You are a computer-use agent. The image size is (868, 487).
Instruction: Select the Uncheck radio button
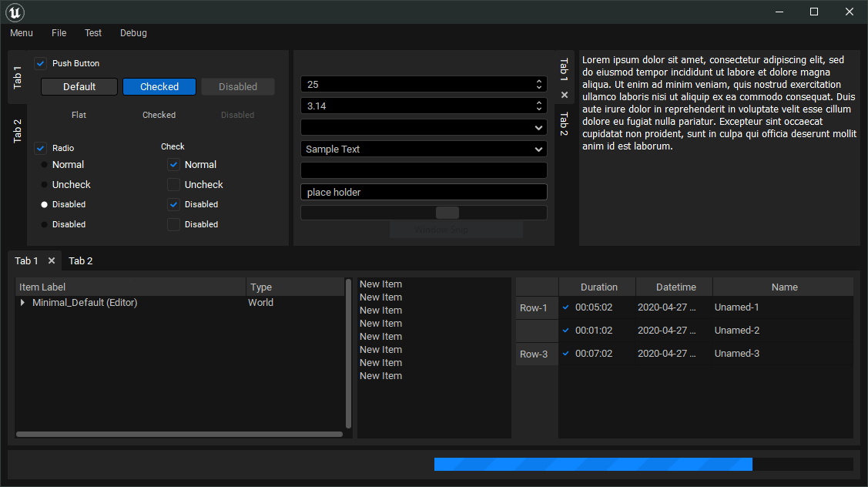45,185
